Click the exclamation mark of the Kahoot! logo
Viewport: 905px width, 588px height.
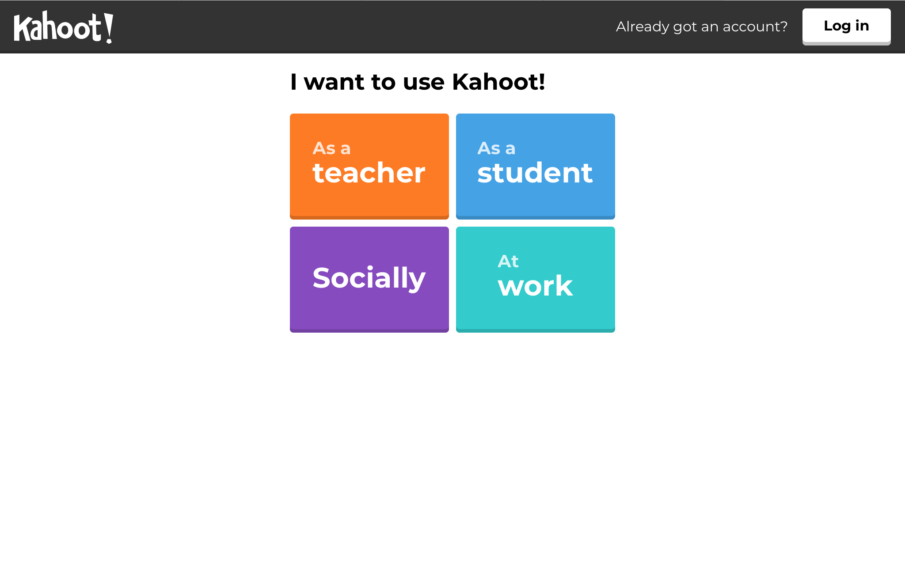pyautogui.click(x=108, y=28)
